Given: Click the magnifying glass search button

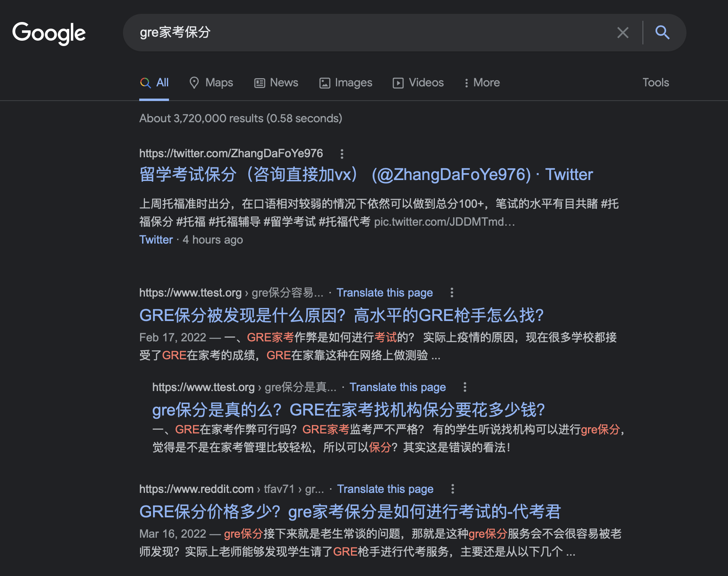Looking at the screenshot, I should [662, 32].
